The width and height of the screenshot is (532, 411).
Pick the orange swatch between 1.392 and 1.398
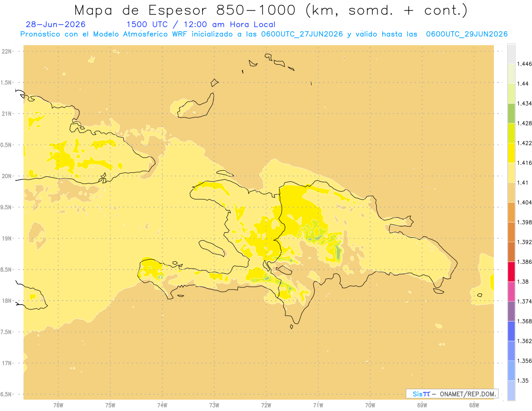click(511, 232)
